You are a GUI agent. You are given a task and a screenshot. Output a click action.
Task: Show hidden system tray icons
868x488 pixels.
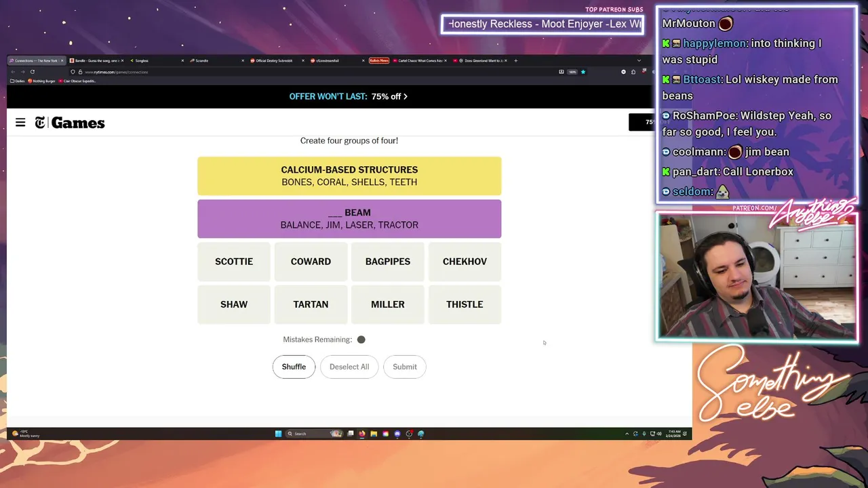(x=627, y=434)
